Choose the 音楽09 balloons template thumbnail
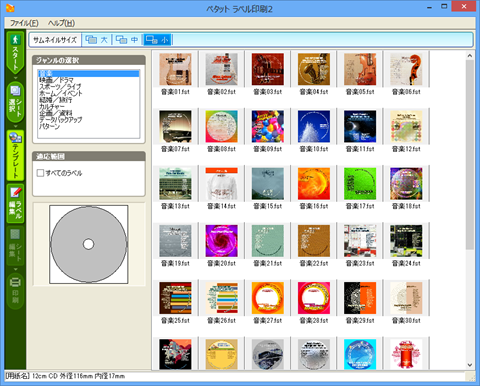 (268, 127)
